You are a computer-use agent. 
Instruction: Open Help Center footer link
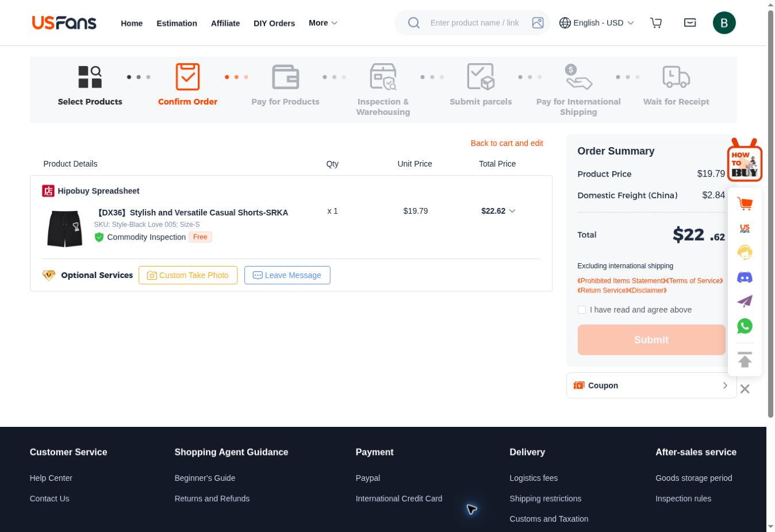coord(51,478)
